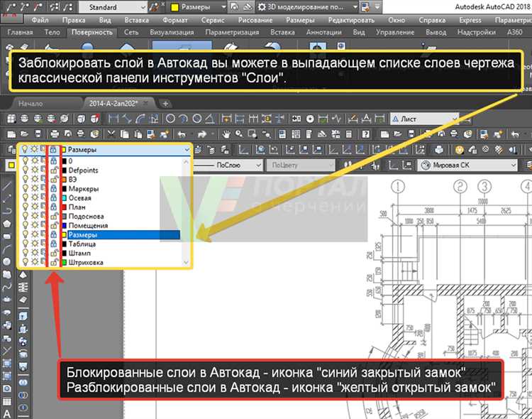Select the Arc Length dimension tool
The image size is (532, 419).
140,119
